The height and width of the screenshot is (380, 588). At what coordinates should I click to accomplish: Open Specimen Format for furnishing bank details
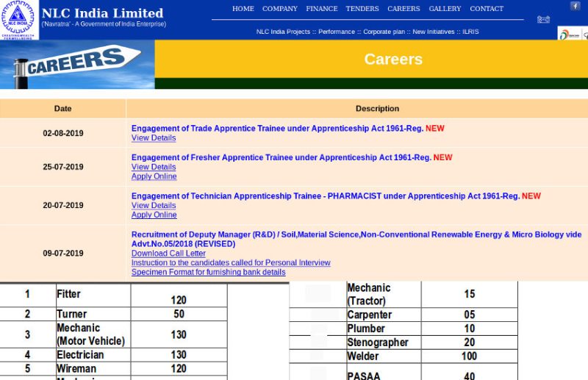point(208,272)
